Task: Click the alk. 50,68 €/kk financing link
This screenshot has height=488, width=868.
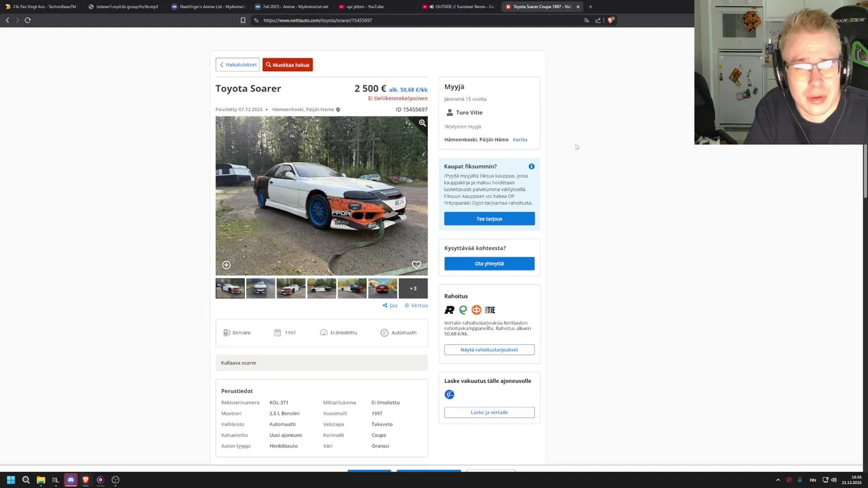Action: (408, 89)
